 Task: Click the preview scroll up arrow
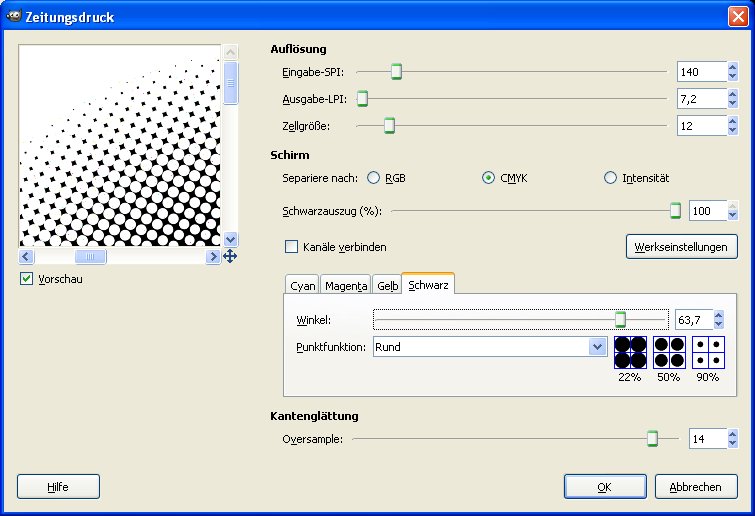(x=231, y=52)
